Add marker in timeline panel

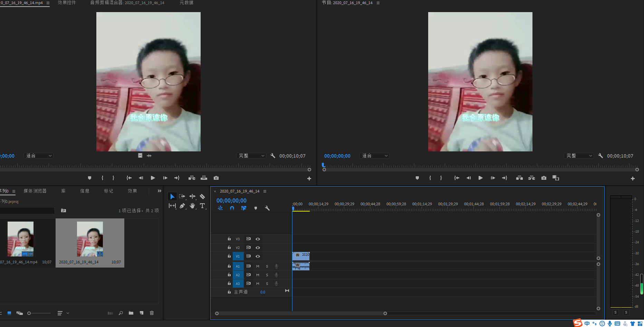(x=256, y=208)
